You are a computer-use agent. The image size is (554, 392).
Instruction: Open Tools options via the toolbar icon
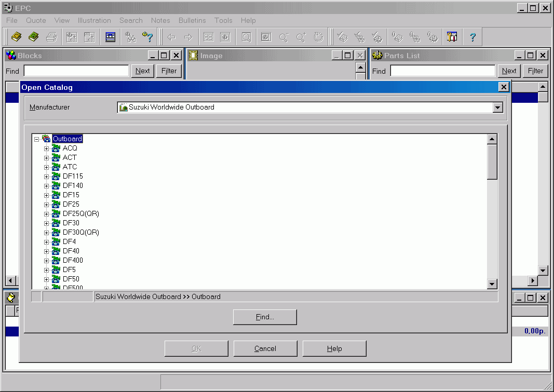[x=452, y=36]
